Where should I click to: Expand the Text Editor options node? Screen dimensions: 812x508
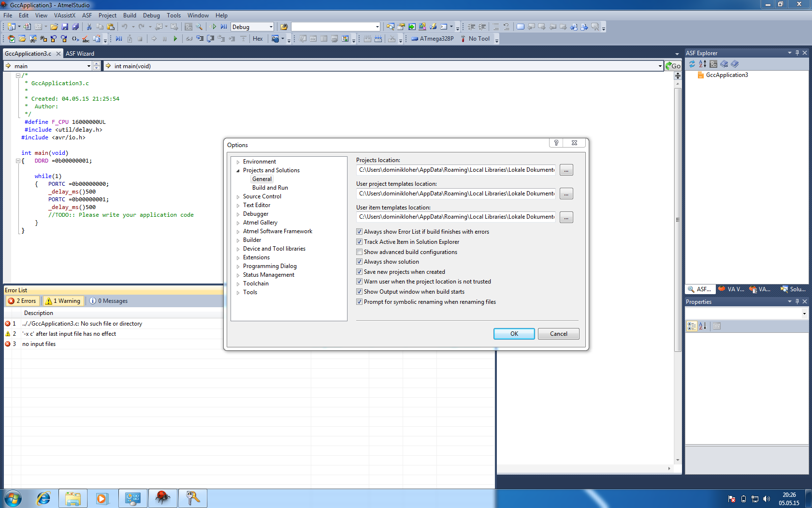(x=238, y=206)
